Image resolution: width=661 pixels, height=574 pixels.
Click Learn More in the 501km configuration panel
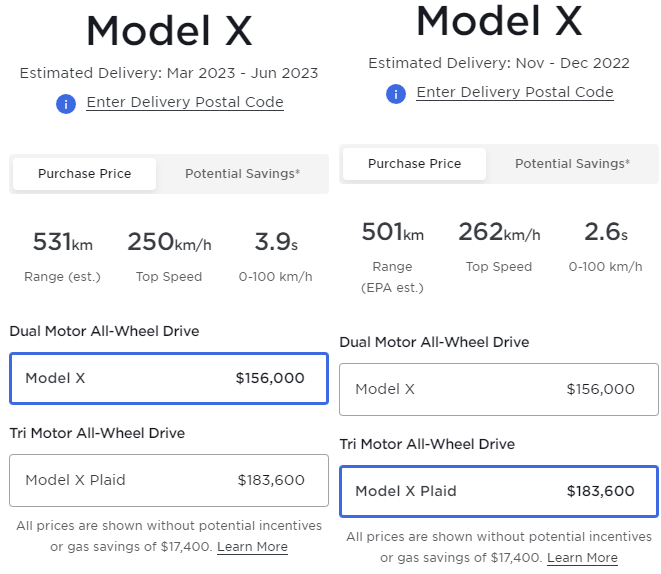(x=582, y=558)
